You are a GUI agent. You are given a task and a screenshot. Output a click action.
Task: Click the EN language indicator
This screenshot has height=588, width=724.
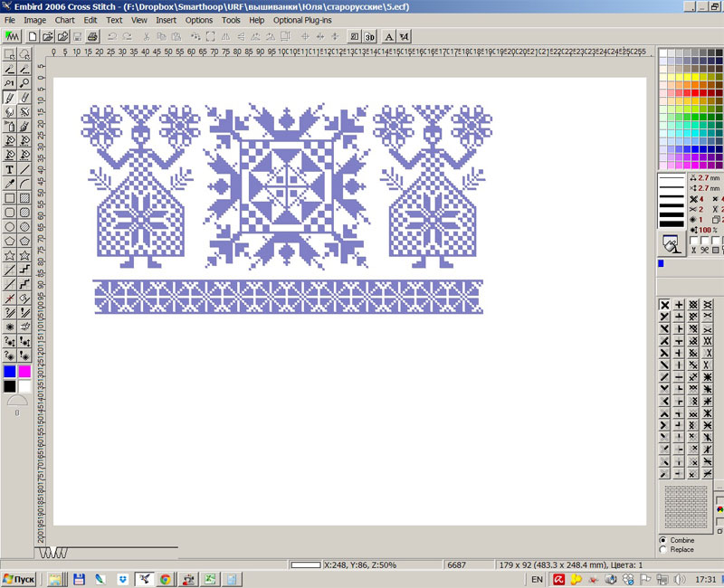point(537,579)
